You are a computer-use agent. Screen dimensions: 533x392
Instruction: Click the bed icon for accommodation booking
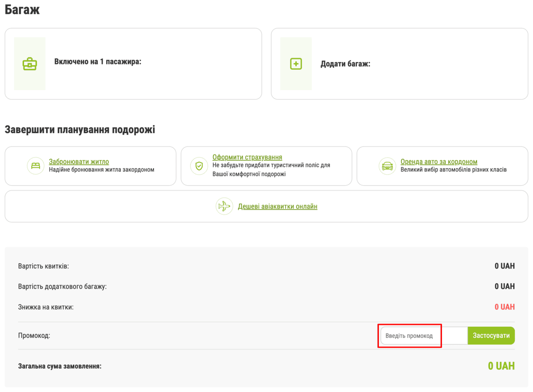[x=36, y=166]
